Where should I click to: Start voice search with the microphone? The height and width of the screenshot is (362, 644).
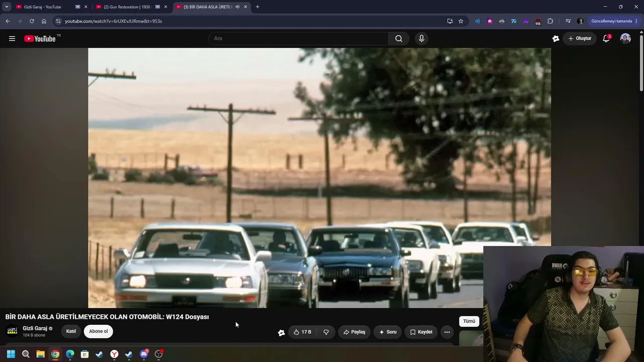[422, 39]
